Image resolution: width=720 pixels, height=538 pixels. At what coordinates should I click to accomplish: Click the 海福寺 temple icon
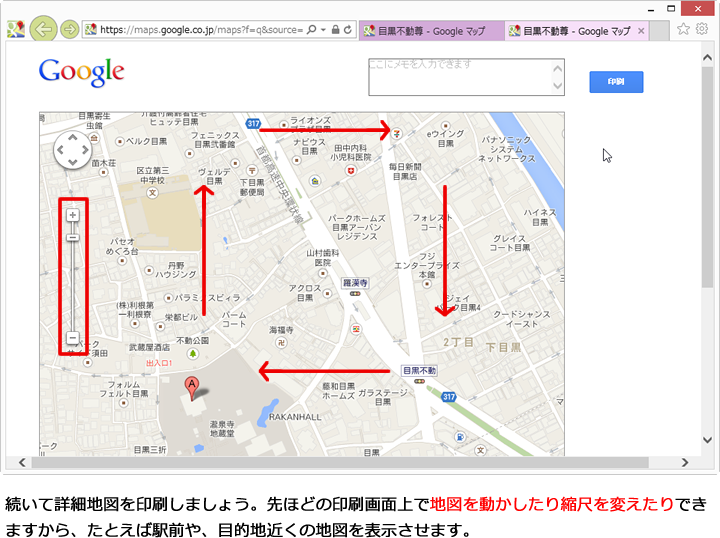(x=281, y=342)
